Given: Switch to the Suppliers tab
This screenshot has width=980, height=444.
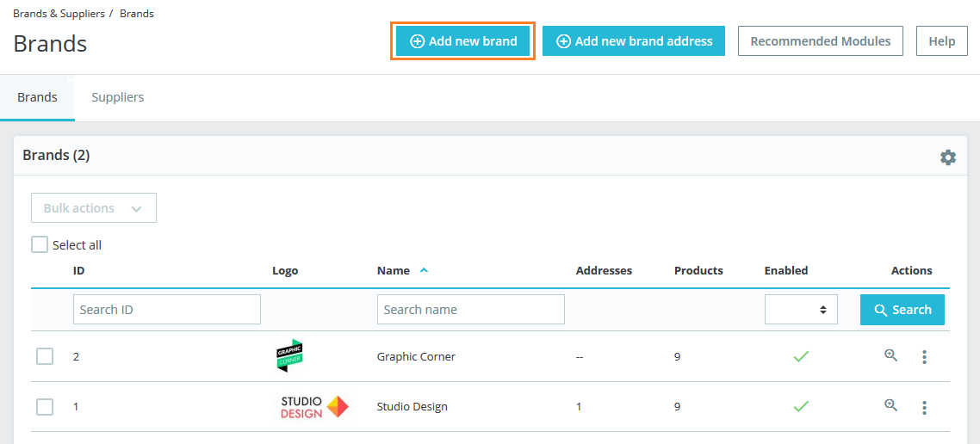Looking at the screenshot, I should click(118, 97).
